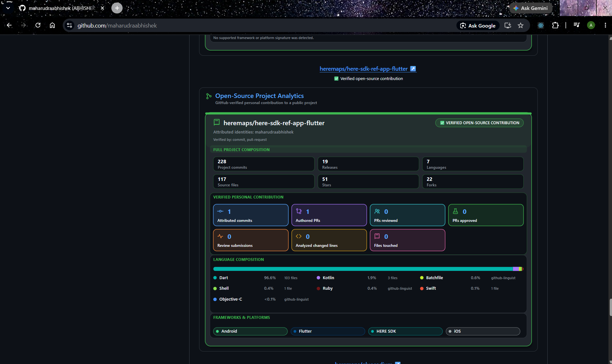
Task: Click the page vertical scrollbar thumb
Action: (x=610, y=307)
